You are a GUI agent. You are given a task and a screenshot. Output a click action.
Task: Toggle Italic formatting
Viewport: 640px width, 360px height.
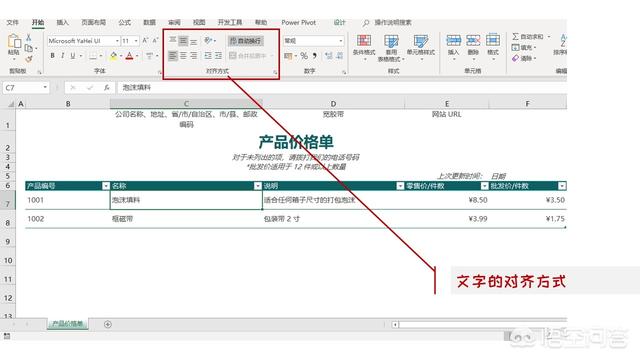coord(62,56)
